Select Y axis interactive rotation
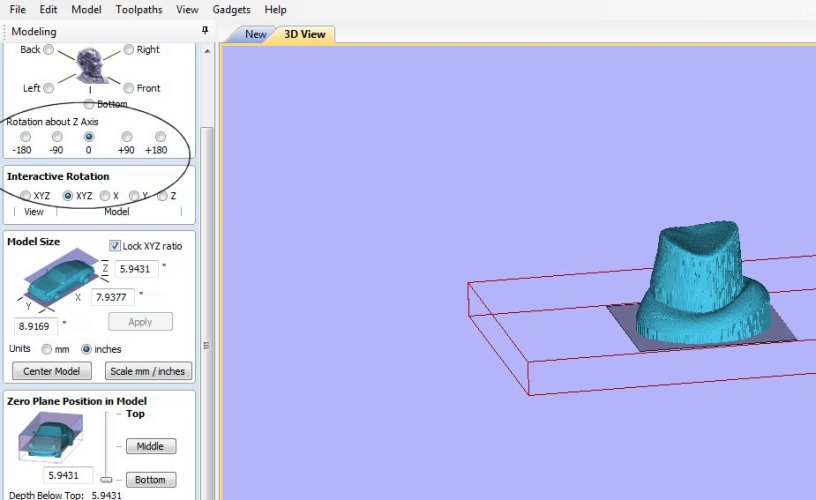 [x=134, y=196]
